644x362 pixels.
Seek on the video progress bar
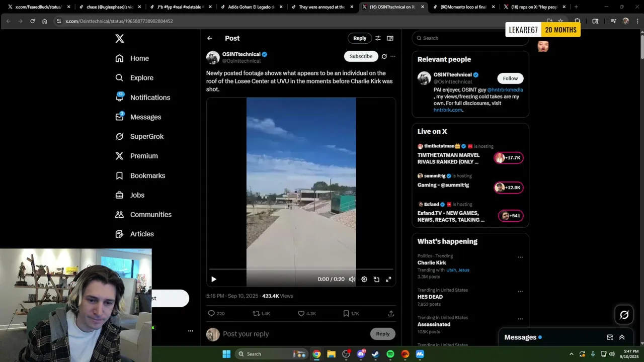(x=301, y=269)
